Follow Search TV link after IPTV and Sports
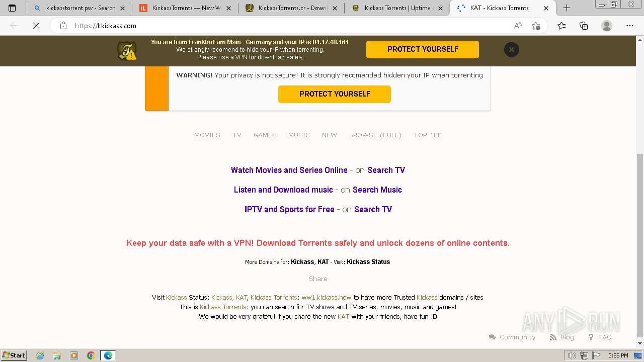This screenshot has width=644, height=362. point(373,209)
